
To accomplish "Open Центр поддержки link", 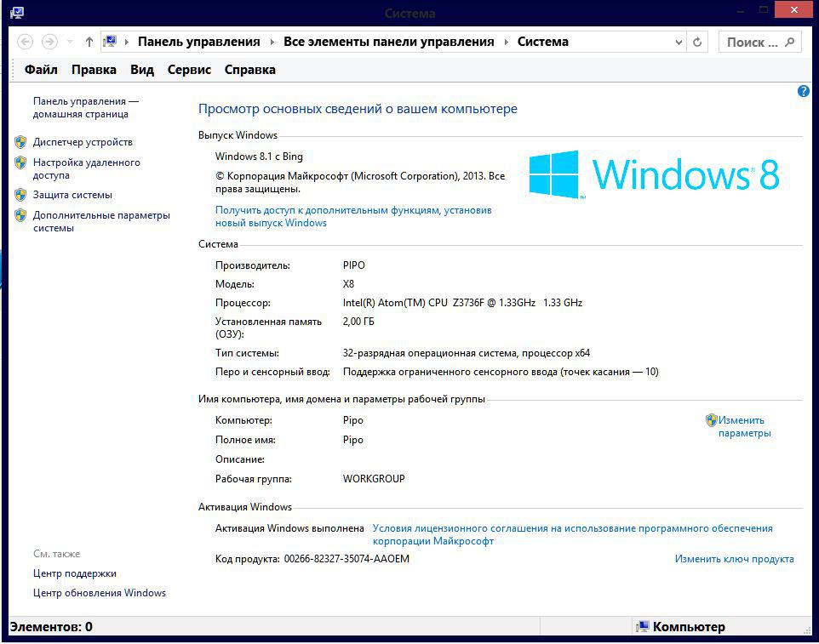I will click(x=75, y=573).
